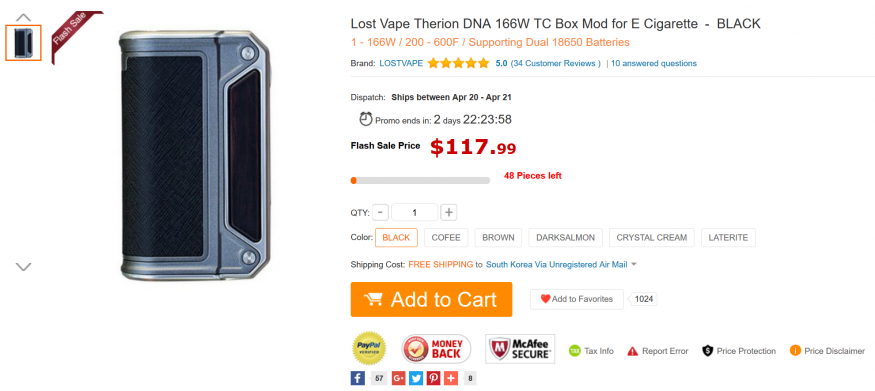Viewport: 875px width, 391px height.
Task: Pin product with Pinterest icon
Action: (434, 378)
